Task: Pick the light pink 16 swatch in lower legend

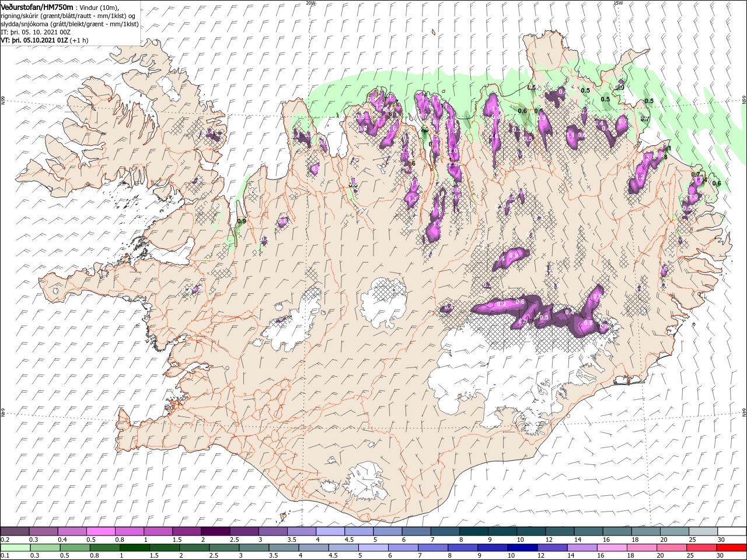Action: coord(613,548)
